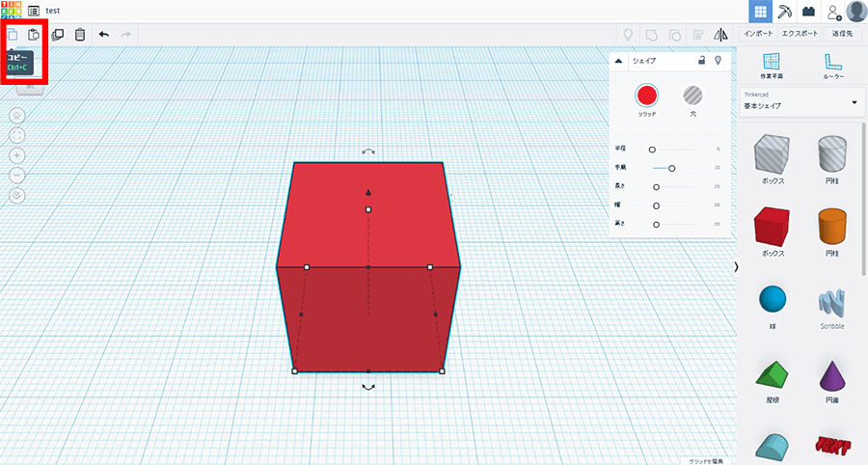
Task: Zoom in with the plus icon
Action: coord(17,155)
